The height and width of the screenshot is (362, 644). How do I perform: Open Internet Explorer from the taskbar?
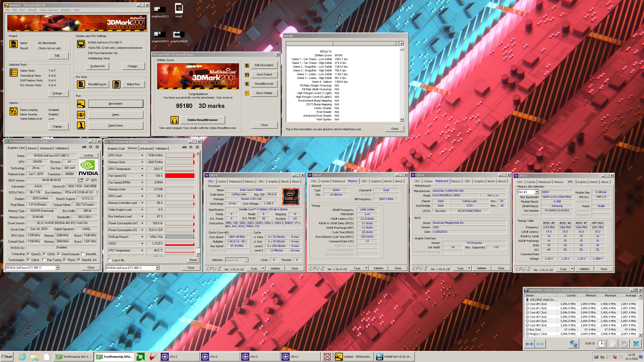click(x=22, y=356)
